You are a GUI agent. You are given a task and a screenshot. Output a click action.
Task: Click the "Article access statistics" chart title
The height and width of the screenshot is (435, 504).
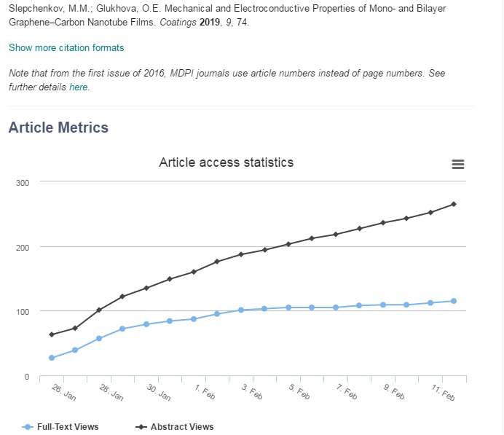pos(227,162)
